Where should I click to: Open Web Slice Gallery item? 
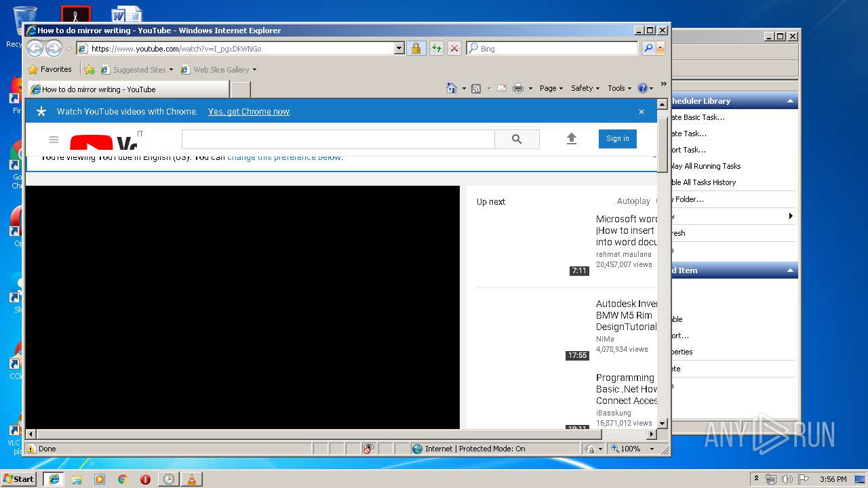[x=218, y=70]
